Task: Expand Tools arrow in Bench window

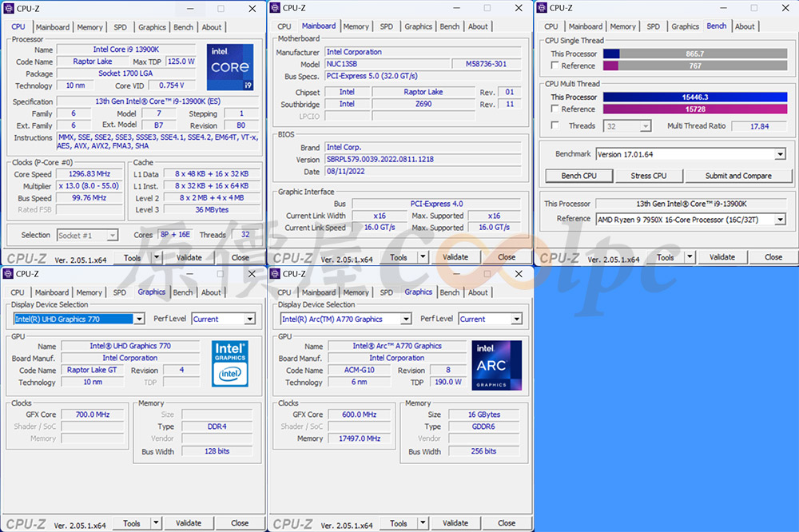Action: tap(690, 257)
